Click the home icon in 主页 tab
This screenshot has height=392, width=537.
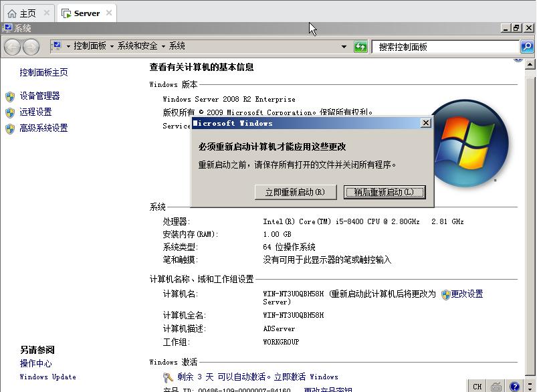(x=12, y=13)
